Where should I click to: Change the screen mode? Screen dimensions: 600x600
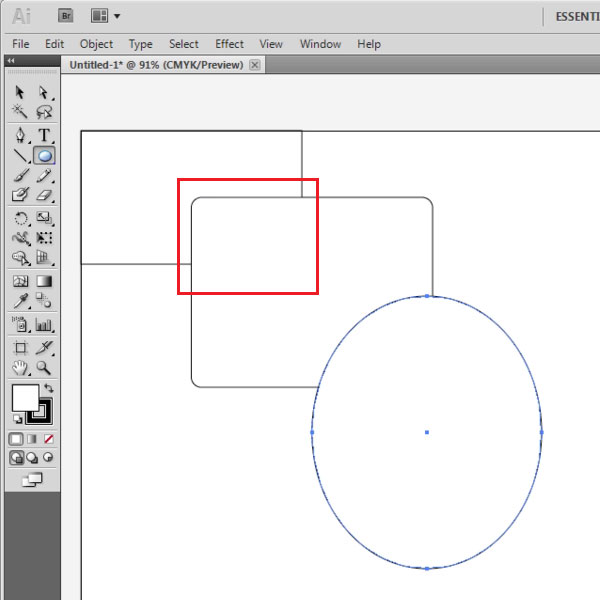click(32, 480)
